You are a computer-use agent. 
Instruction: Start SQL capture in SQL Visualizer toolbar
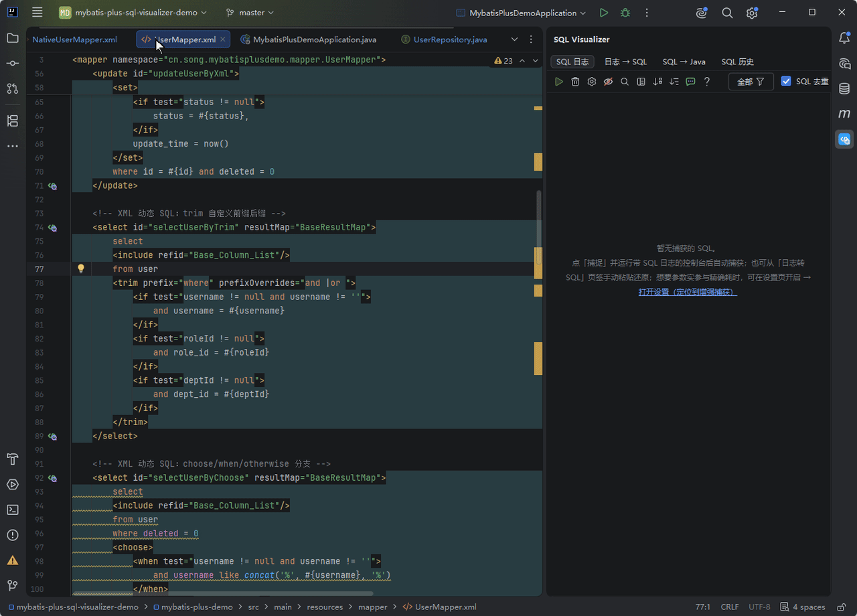pos(559,82)
